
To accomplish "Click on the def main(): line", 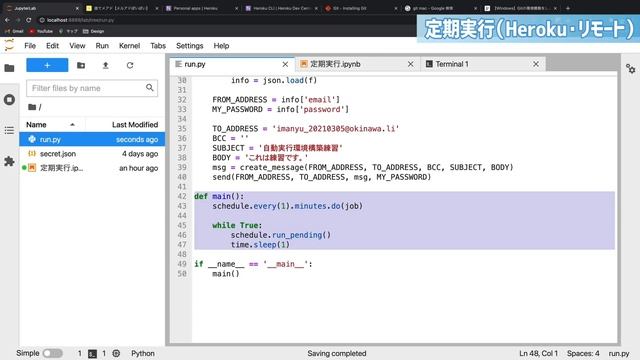I will pyautogui.click(x=219, y=196).
